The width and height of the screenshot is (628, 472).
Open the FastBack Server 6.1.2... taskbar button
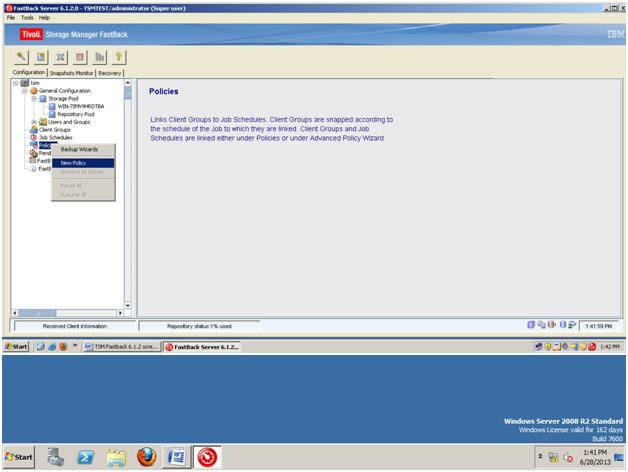[x=202, y=347]
